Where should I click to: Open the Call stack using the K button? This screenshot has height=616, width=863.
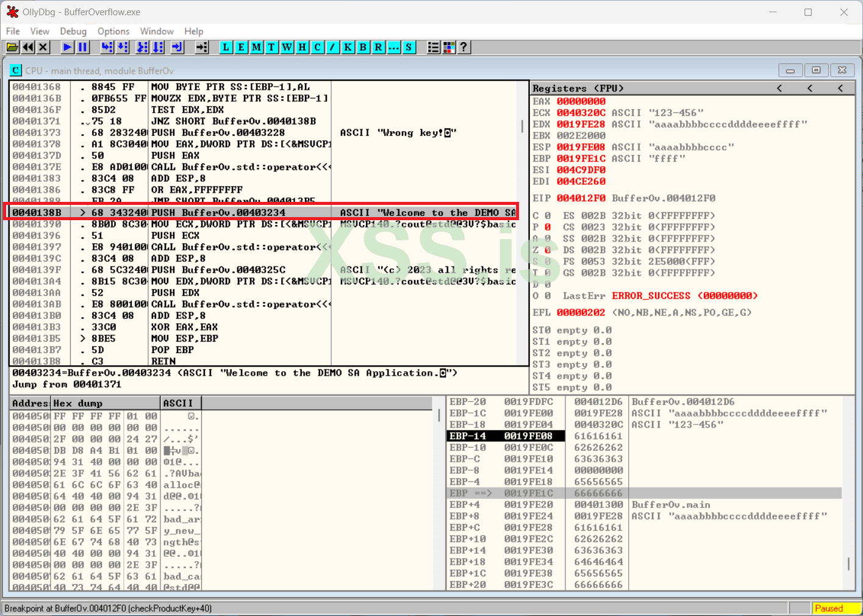[348, 47]
